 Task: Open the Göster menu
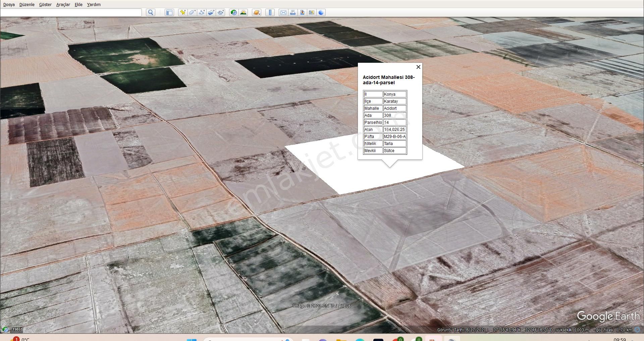coord(45,4)
